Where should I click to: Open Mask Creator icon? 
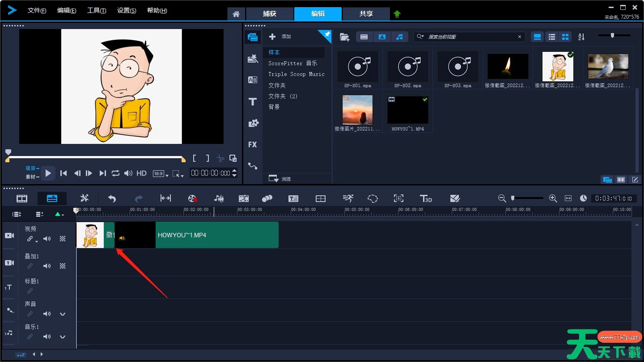point(373,198)
